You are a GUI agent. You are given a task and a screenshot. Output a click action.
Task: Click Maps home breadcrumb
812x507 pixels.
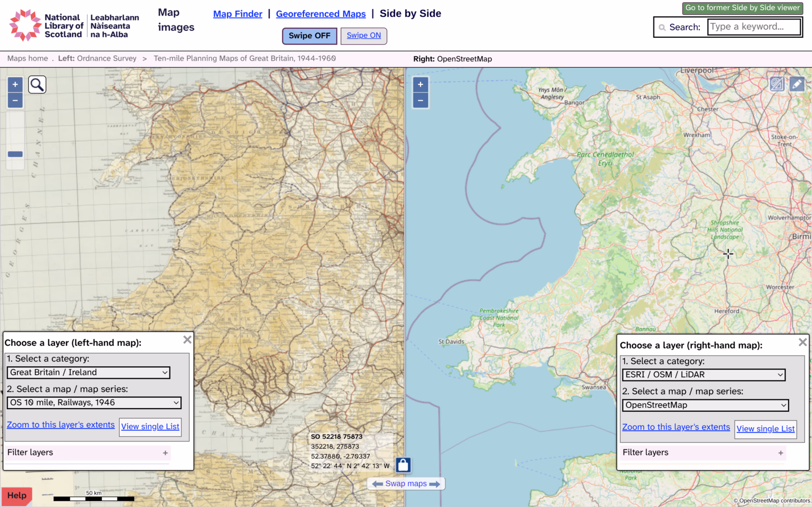pos(28,58)
